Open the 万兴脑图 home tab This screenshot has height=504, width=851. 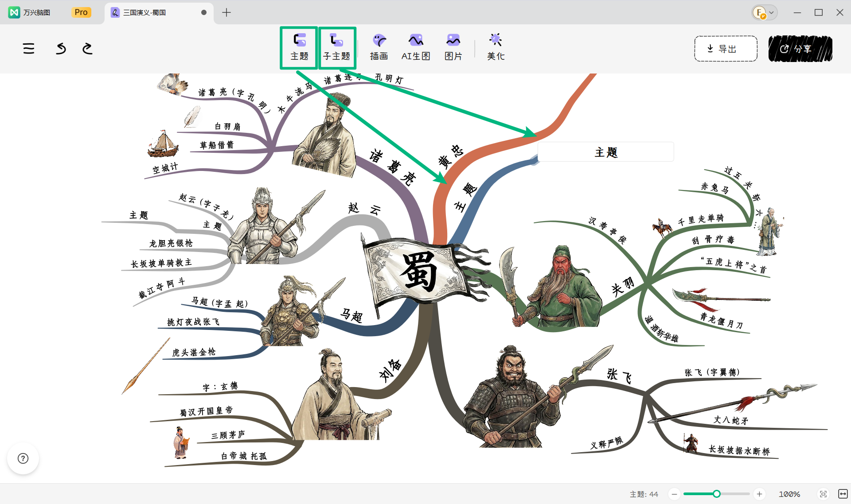(29, 12)
